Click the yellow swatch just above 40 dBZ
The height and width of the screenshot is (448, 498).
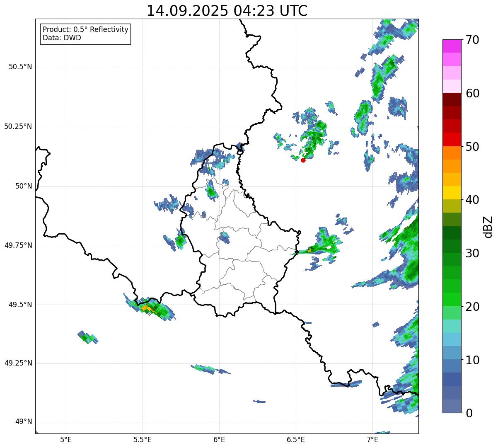coord(452,193)
